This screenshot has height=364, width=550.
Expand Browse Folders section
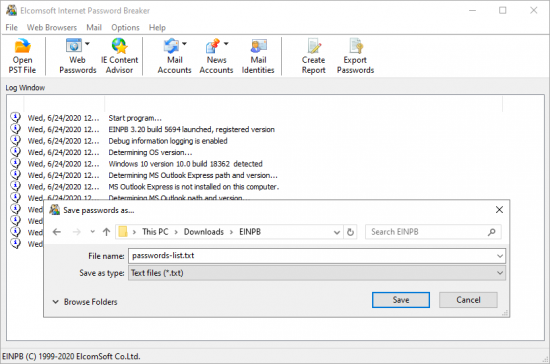pos(85,302)
